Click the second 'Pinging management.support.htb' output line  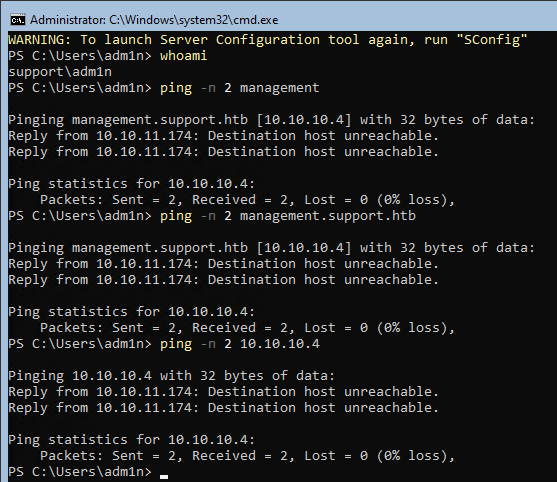pyautogui.click(x=271, y=248)
